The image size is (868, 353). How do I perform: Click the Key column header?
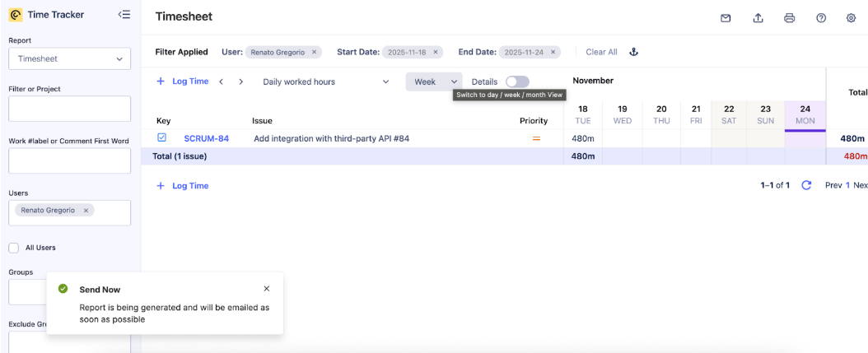coord(164,121)
